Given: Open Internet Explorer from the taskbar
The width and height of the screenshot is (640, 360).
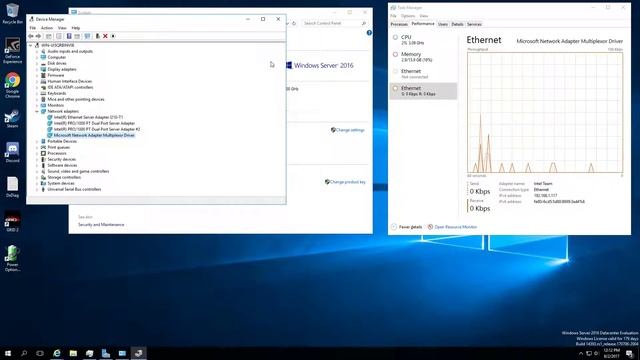Looking at the screenshot, I should pyautogui.click(x=57, y=353).
